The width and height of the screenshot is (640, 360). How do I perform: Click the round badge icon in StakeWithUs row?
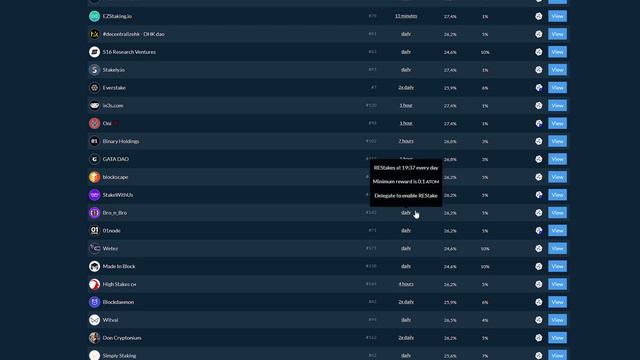click(539, 195)
